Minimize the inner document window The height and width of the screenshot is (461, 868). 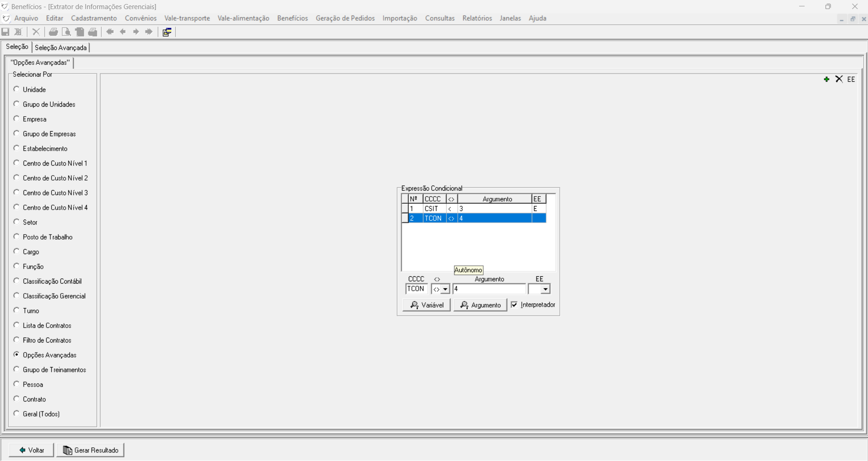tap(842, 19)
